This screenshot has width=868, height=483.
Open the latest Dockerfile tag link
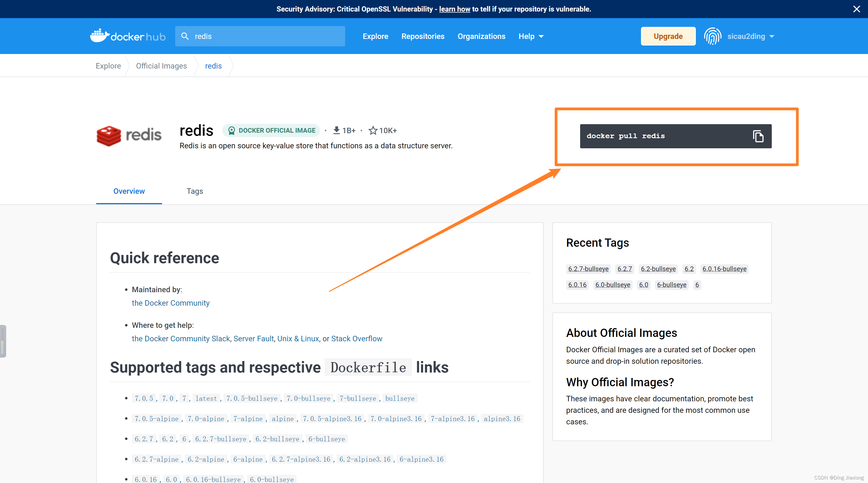point(206,398)
